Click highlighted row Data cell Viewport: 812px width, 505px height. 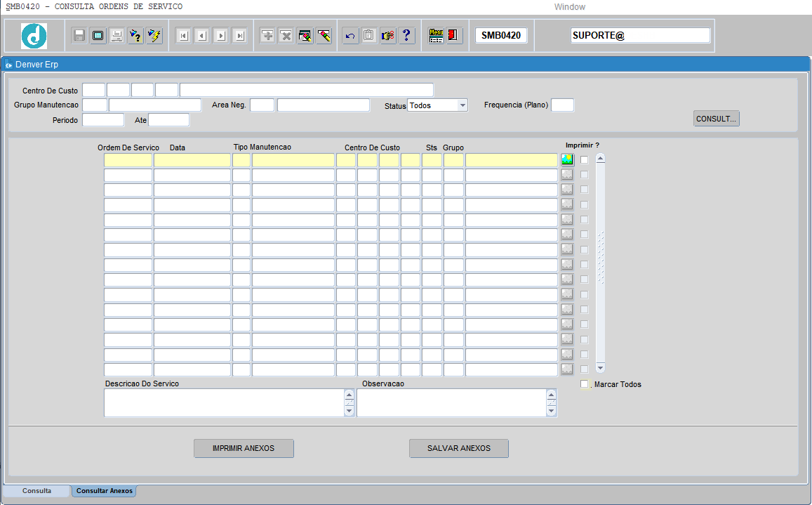coord(192,160)
